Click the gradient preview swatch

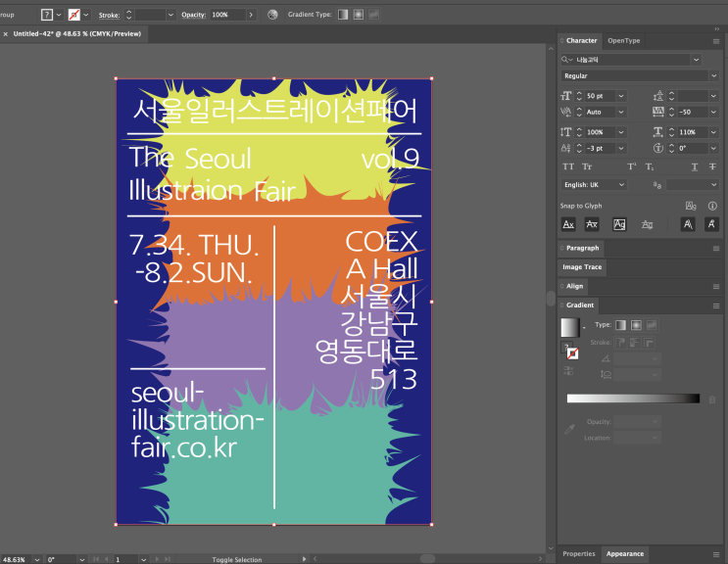(570, 327)
